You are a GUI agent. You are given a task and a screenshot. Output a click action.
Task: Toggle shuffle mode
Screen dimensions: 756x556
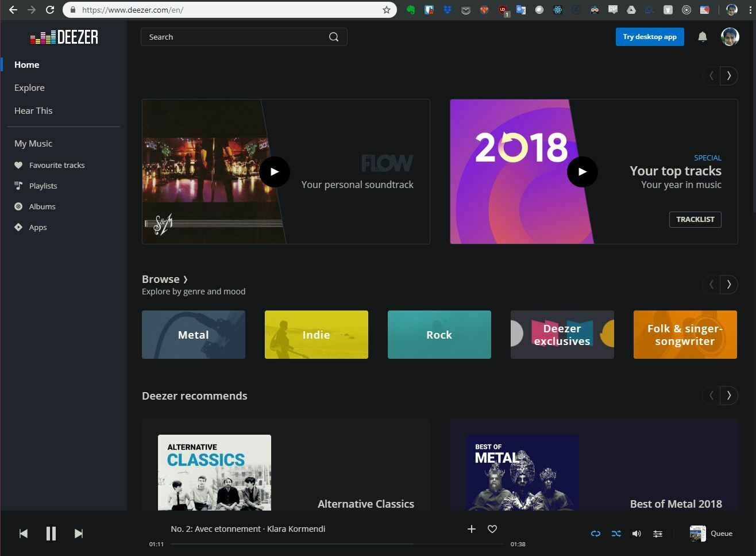click(x=616, y=534)
